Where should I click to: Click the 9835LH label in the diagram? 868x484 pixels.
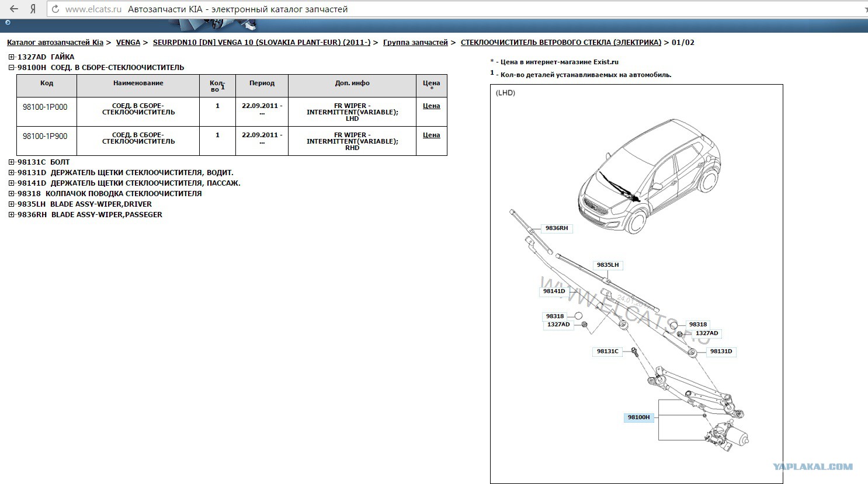(607, 265)
